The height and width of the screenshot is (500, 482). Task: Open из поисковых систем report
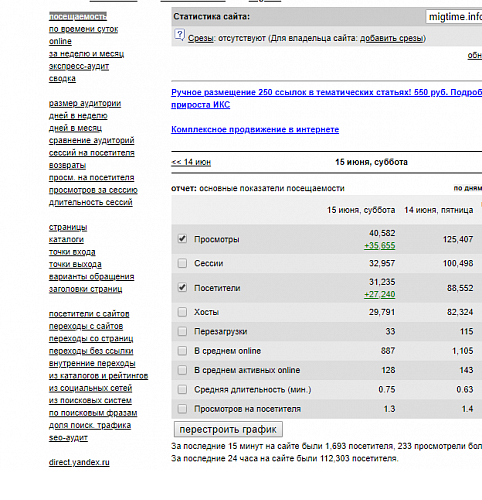(90, 400)
